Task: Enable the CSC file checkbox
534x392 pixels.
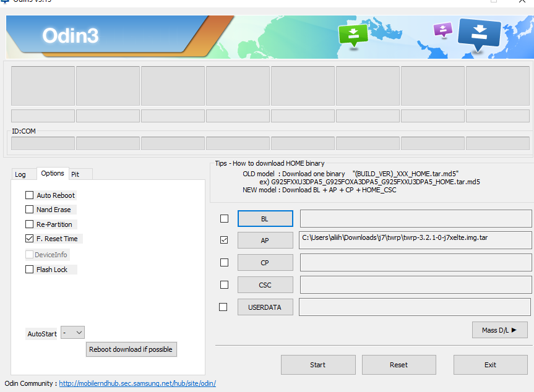Action: pos(224,284)
